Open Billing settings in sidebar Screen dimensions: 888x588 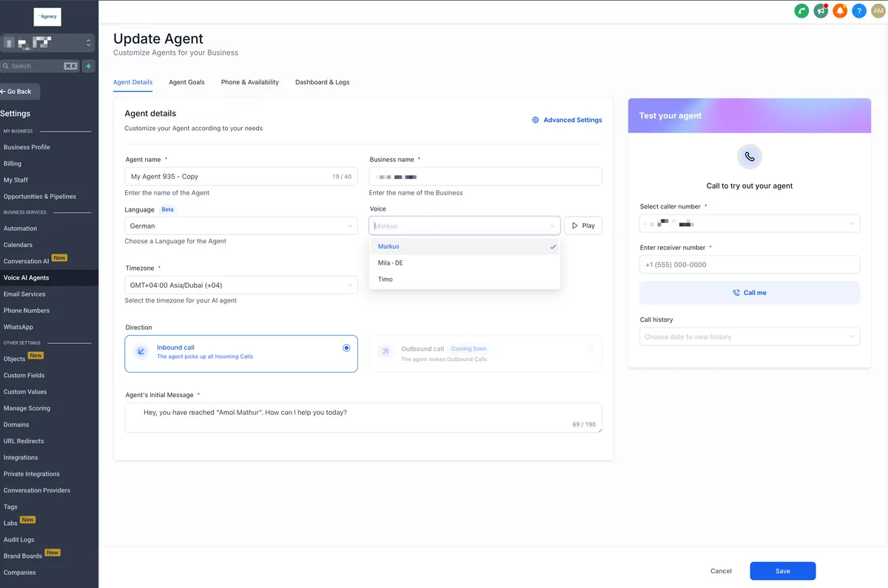click(x=13, y=163)
